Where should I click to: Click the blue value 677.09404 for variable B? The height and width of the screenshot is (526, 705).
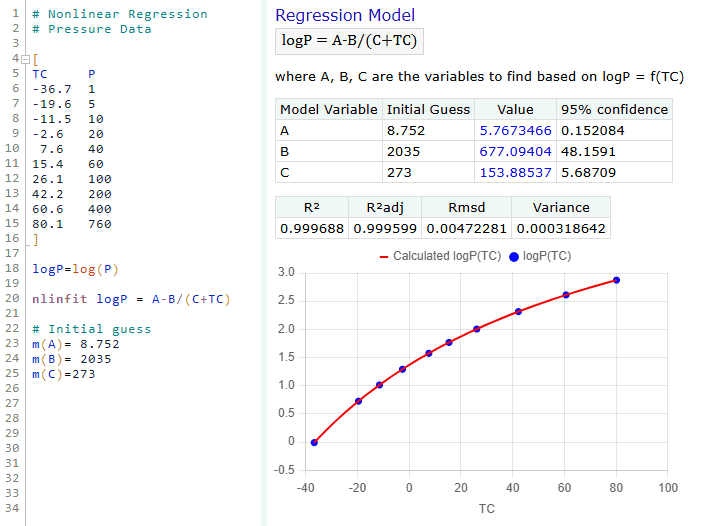tap(515, 151)
